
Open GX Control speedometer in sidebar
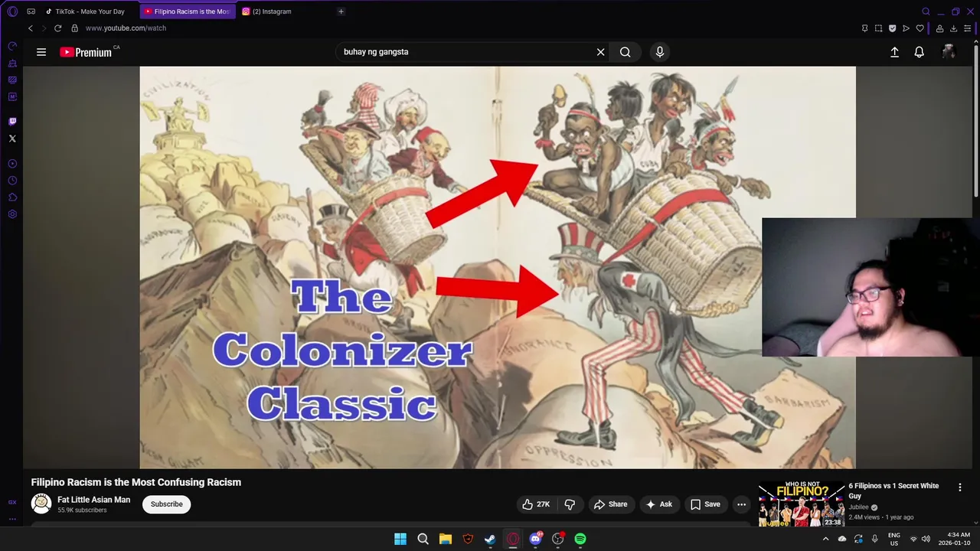tap(12, 46)
